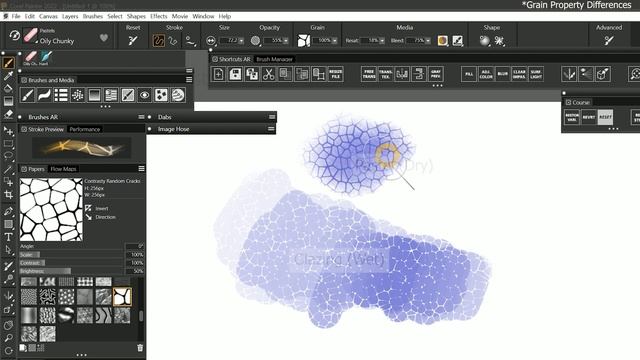Click the Clear Impasto shortcut button
Image resolution: width=640 pixels, height=360 pixels.
[519, 74]
